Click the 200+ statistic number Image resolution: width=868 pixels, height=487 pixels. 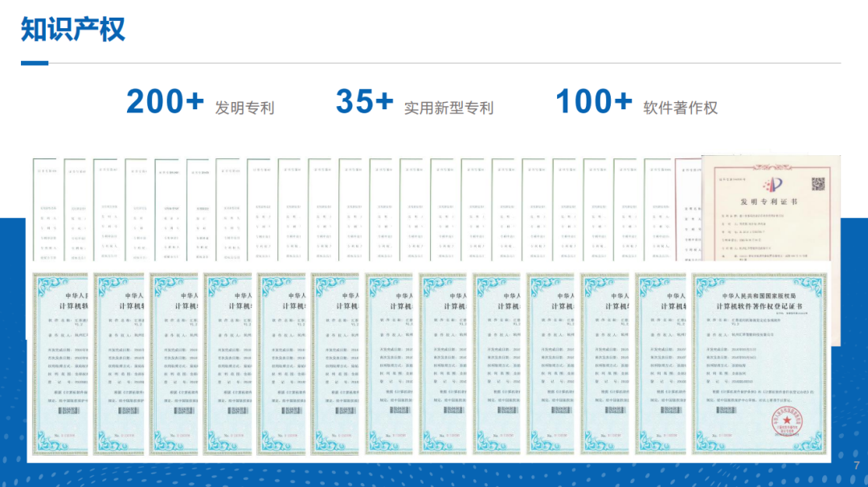(163, 101)
